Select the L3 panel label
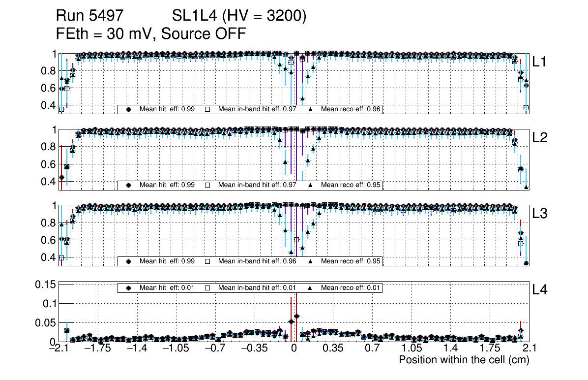The width and height of the screenshot is (588, 380). [x=540, y=214]
